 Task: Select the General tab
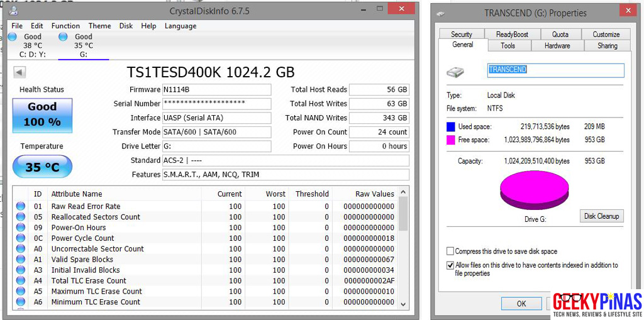point(463,45)
